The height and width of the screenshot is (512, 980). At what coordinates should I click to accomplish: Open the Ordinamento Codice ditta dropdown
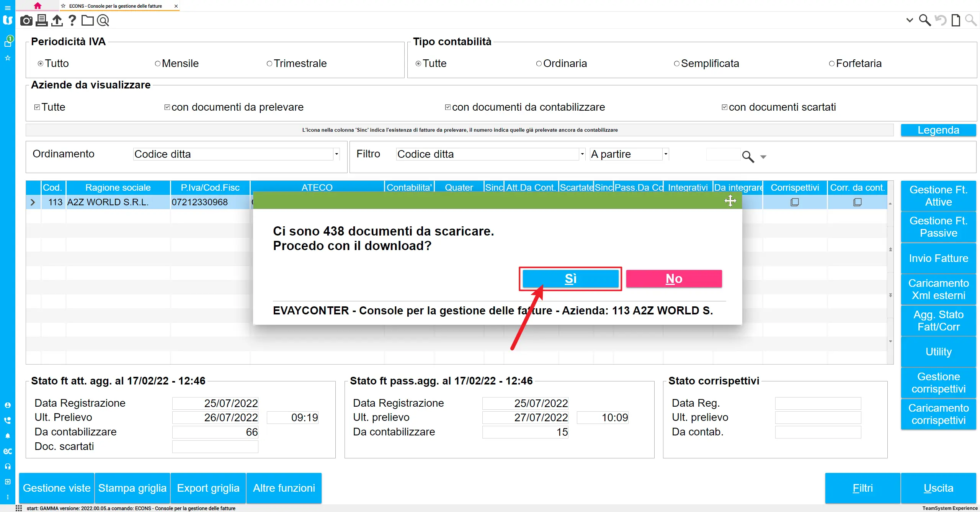pyautogui.click(x=336, y=154)
